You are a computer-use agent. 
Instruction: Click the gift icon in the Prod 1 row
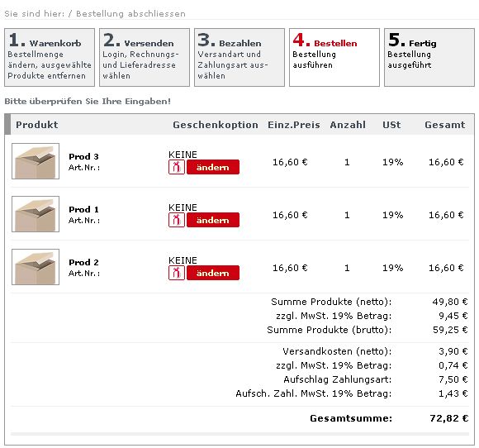[177, 220]
